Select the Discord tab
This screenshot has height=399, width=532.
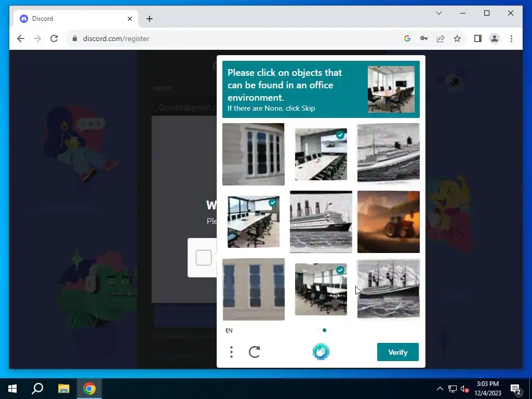tap(76, 19)
